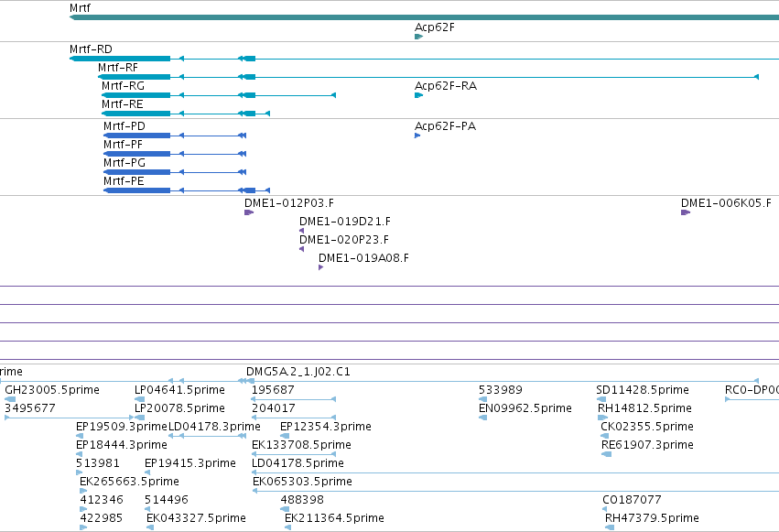Select the 513981 alignment label
The image size is (779, 532).
pyautogui.click(x=98, y=463)
